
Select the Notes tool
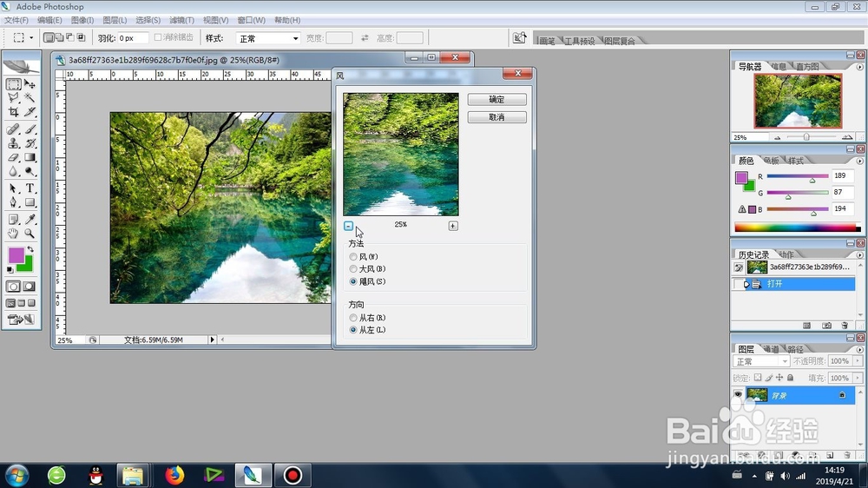pyautogui.click(x=13, y=220)
